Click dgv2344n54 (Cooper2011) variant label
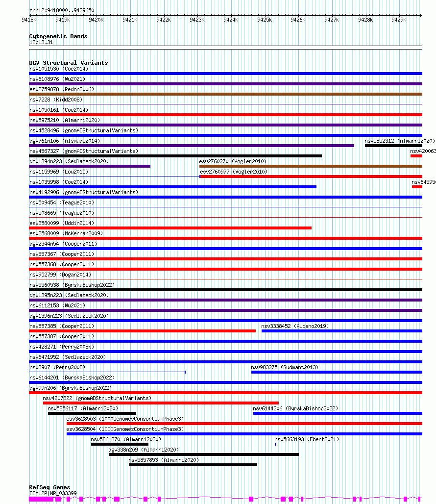The height and width of the screenshot is (504, 436). coord(63,244)
